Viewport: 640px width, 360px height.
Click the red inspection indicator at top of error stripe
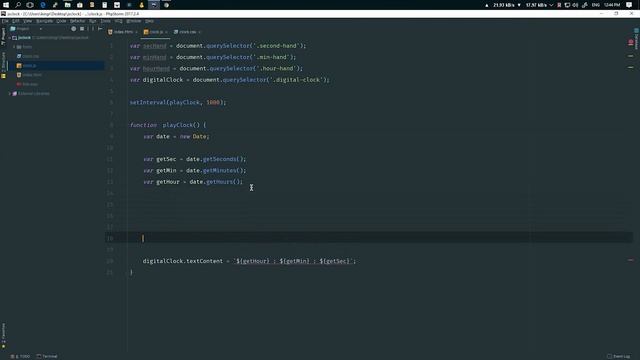pos(631,42)
